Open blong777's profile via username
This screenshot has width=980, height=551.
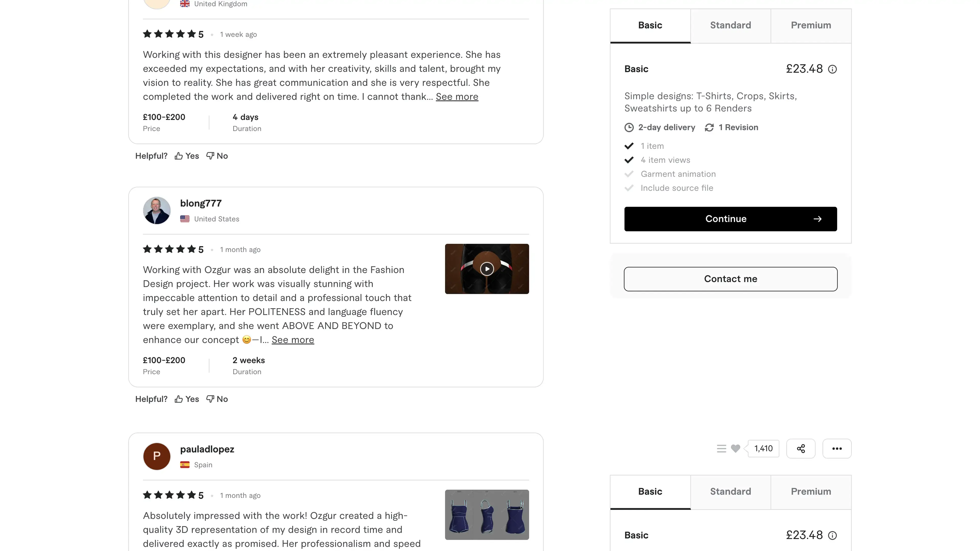tap(201, 204)
